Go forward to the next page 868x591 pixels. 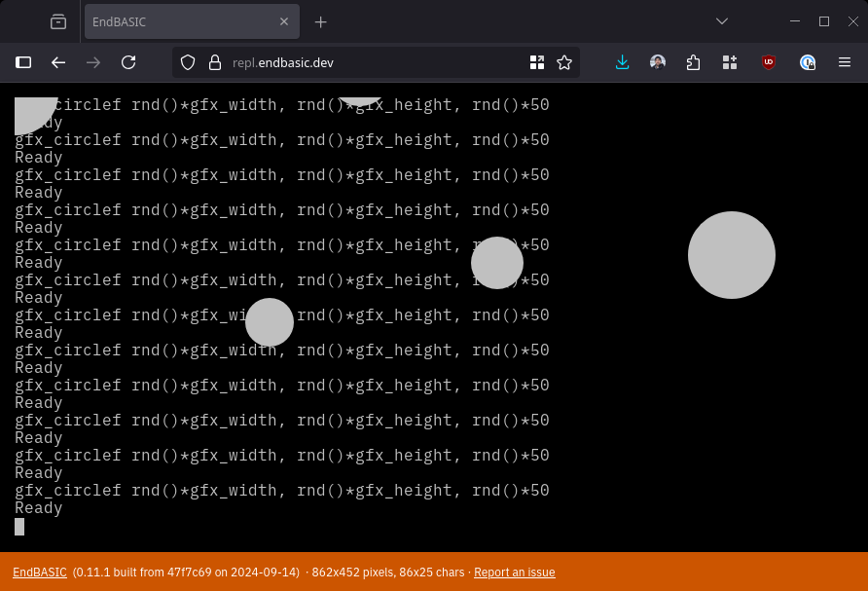(93, 62)
